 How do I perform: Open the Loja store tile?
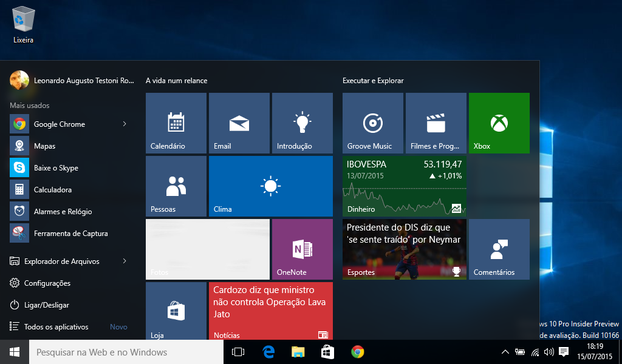point(176,311)
